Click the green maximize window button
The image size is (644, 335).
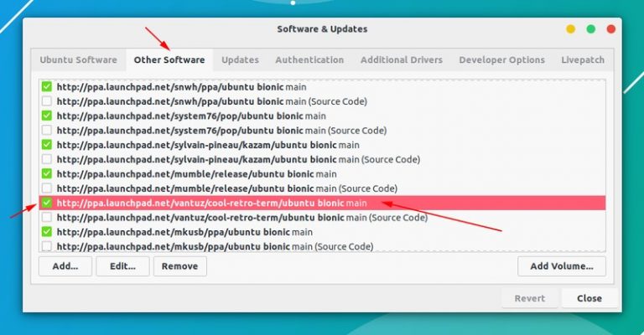pyautogui.click(x=591, y=29)
